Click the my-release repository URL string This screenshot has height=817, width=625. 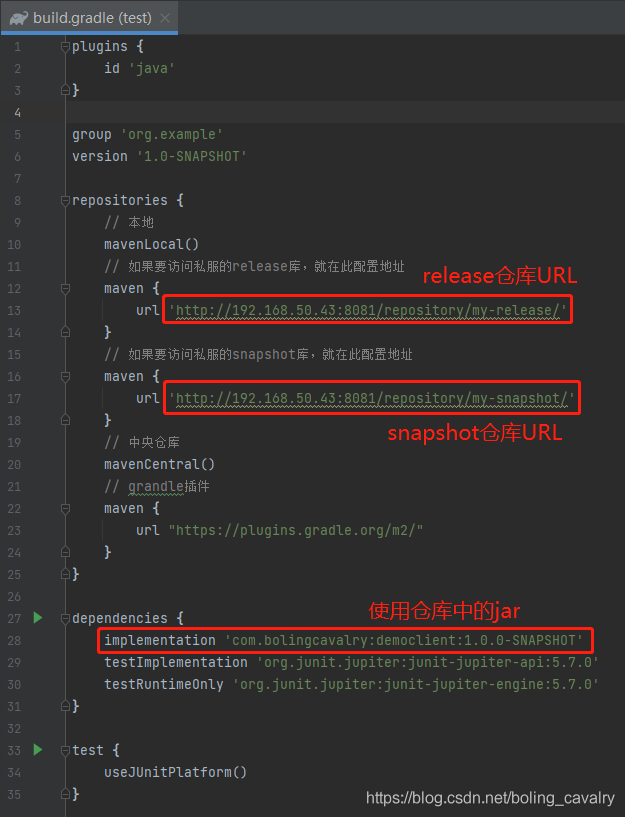pyautogui.click(x=368, y=311)
